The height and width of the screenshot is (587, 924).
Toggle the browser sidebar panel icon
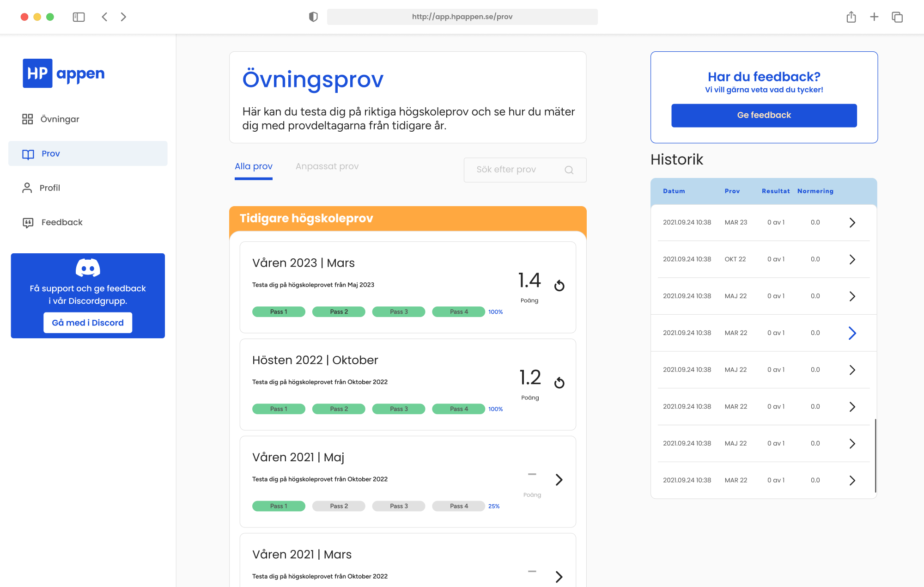click(79, 17)
